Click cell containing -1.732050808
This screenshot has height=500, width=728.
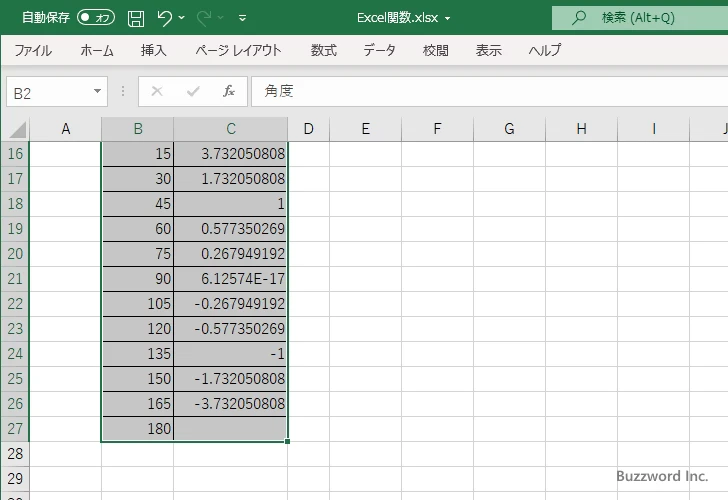click(x=231, y=379)
